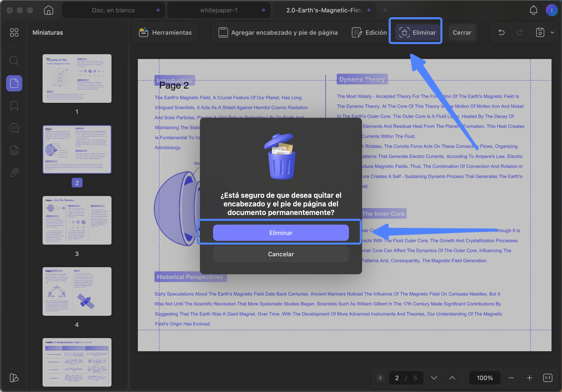This screenshot has height=392, width=562.
Task: Go to previous page with up chevron
Action: [452, 378]
